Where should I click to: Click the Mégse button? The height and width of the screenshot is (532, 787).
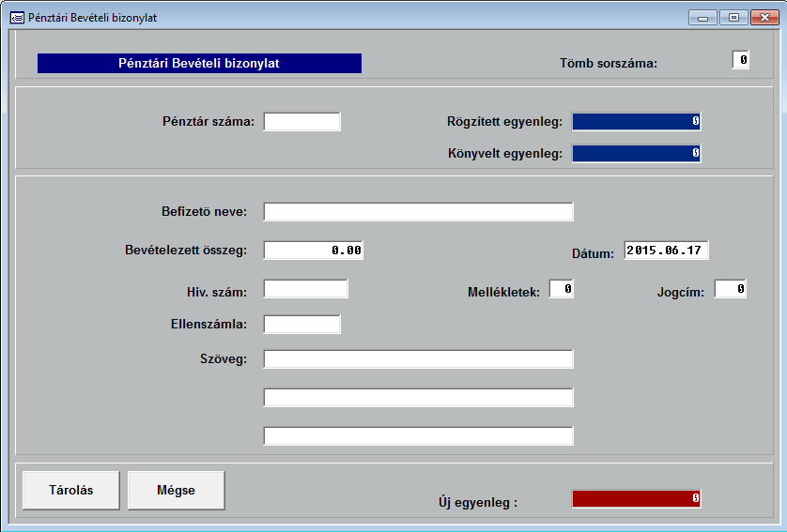click(x=177, y=490)
